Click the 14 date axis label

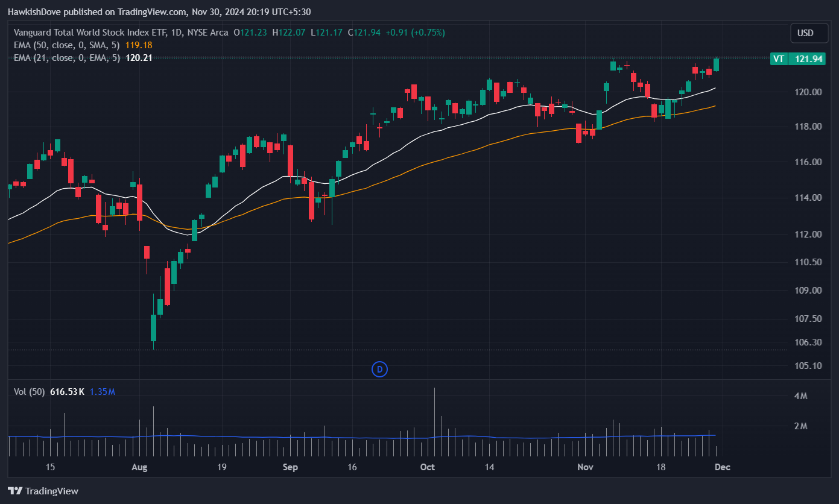coord(490,467)
